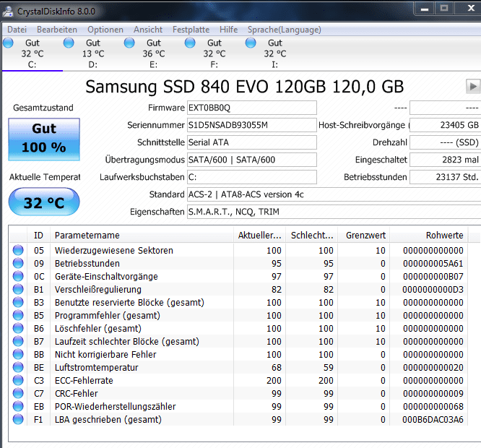Click status icon for Geräte-Einschaltvorgänge
This screenshot has width=481, height=448.
[18, 276]
